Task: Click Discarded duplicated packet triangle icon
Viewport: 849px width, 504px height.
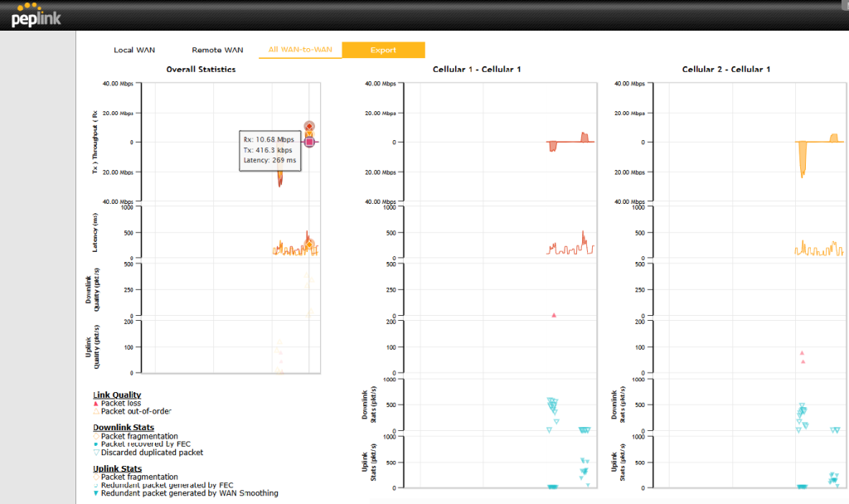Action: point(96,453)
